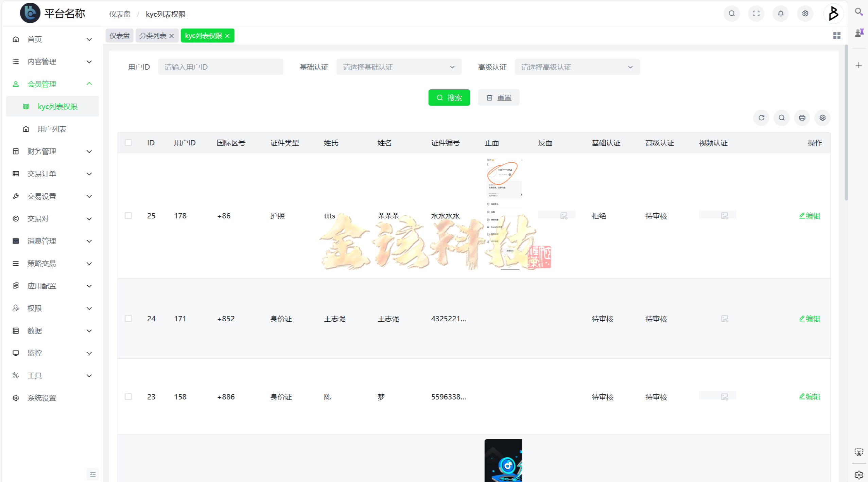Switch tab layout using the grid icon

coord(837,35)
